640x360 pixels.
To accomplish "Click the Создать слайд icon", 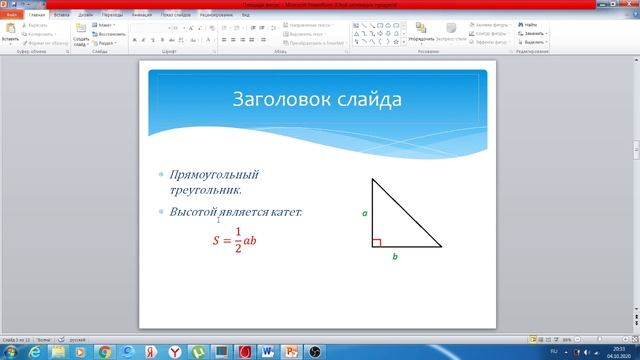I will [81, 28].
